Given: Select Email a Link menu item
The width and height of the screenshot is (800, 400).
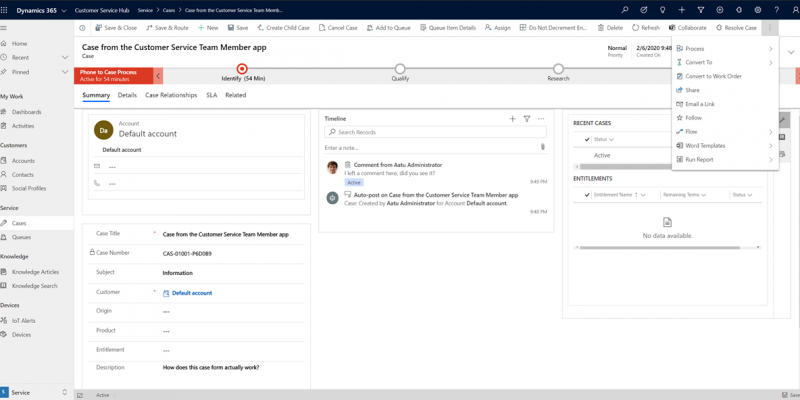Looking at the screenshot, I should click(x=725, y=104).
